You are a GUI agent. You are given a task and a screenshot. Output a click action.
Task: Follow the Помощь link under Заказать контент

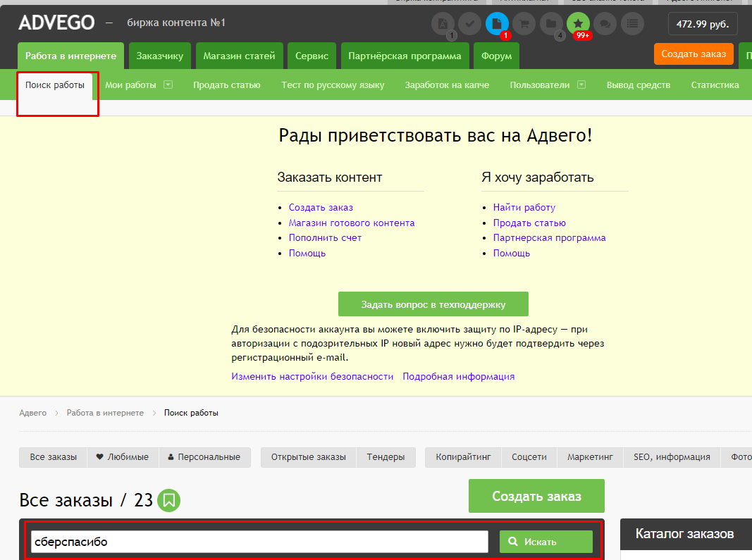tap(307, 253)
